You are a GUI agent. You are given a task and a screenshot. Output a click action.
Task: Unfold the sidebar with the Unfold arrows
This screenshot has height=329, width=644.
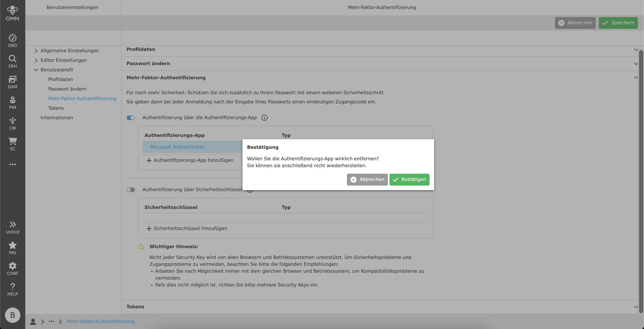(12, 227)
